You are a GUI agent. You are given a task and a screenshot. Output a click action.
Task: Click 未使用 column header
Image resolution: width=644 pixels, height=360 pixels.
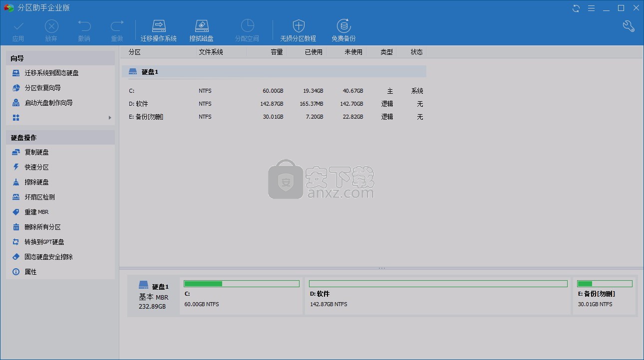point(353,52)
